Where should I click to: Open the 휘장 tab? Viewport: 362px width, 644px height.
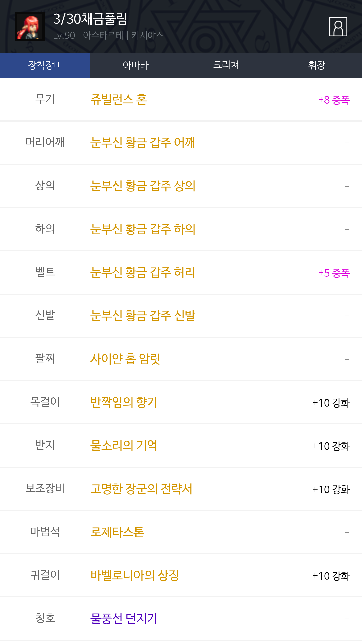[x=316, y=65]
